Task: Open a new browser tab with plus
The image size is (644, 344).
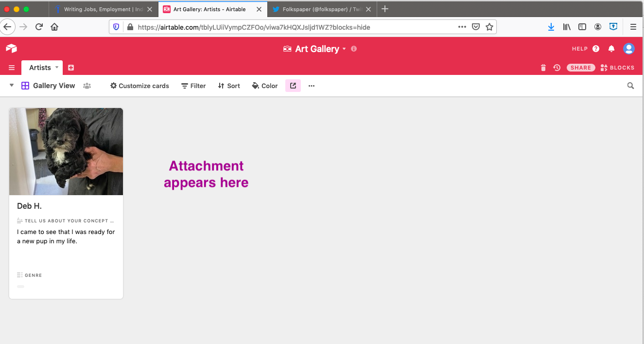Action: 385,9
